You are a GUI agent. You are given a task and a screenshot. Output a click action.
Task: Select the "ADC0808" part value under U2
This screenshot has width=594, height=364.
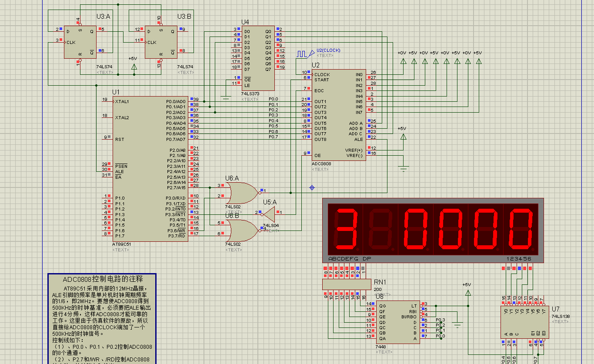pyautogui.click(x=321, y=164)
